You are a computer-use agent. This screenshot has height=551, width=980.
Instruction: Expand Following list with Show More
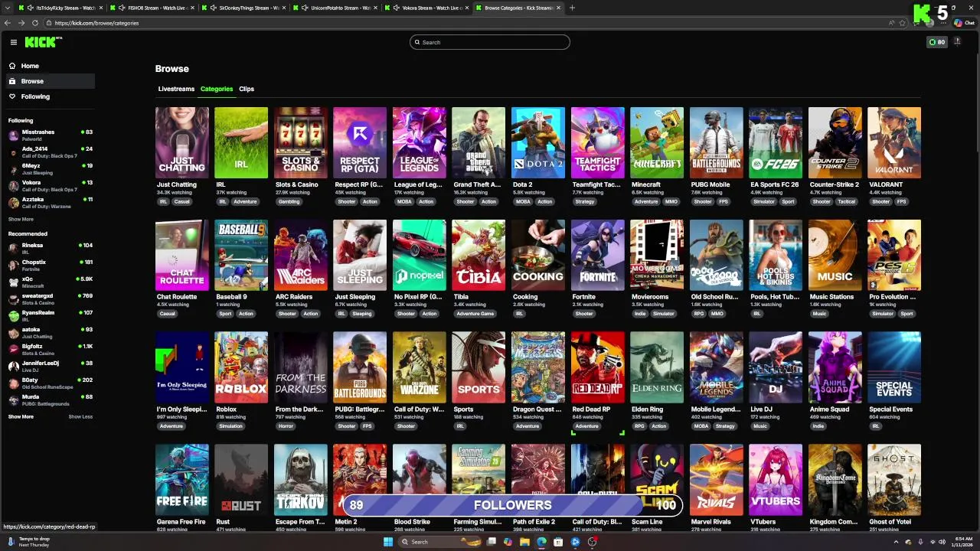click(21, 219)
